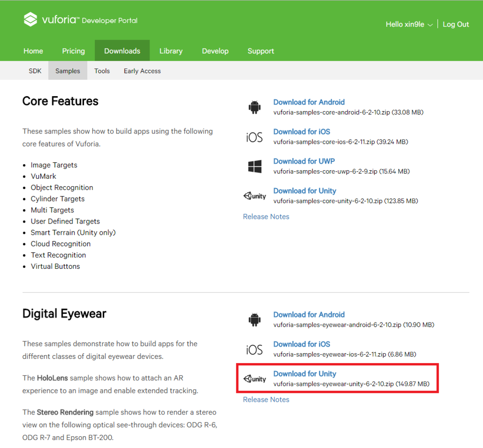Download Digital Eyewear for Android
Screen dimensions: 483x448
click(309, 315)
